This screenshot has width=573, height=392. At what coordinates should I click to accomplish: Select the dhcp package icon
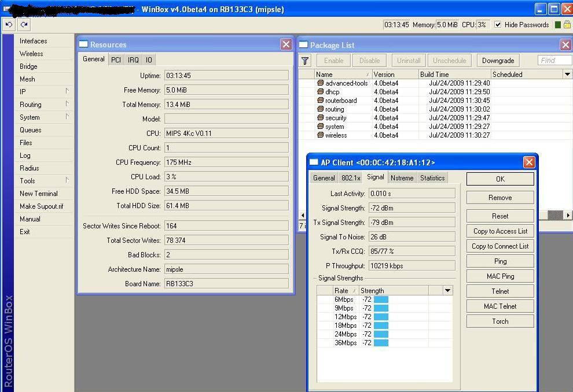tap(321, 91)
